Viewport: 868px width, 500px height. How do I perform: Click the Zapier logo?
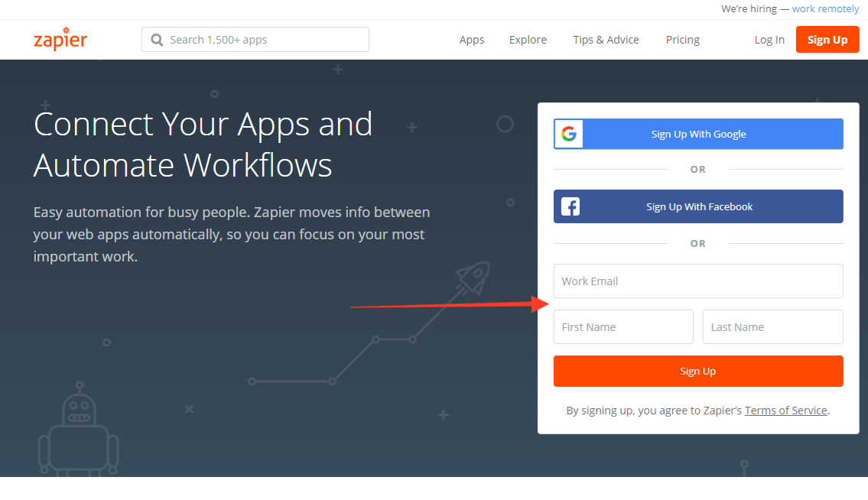pyautogui.click(x=60, y=39)
